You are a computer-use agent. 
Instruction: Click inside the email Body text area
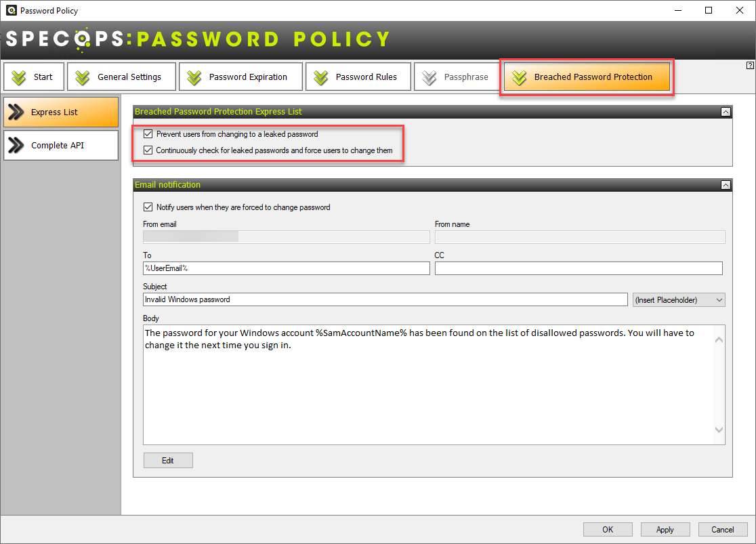(428, 385)
